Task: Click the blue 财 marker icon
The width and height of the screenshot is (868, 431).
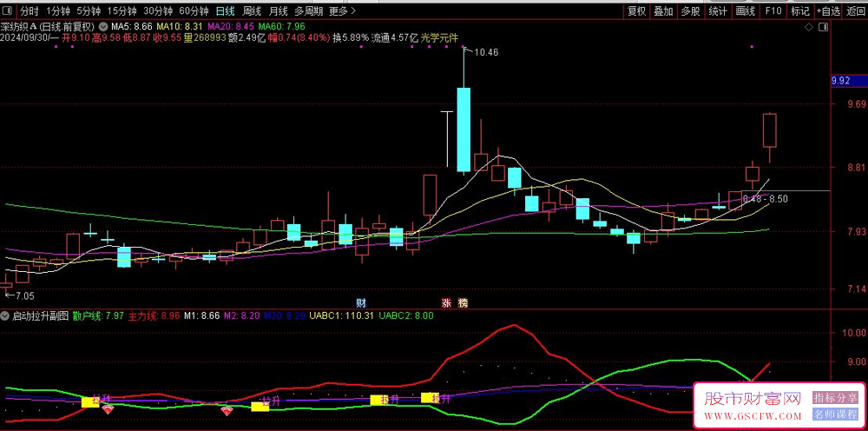Action: pyautogui.click(x=360, y=302)
